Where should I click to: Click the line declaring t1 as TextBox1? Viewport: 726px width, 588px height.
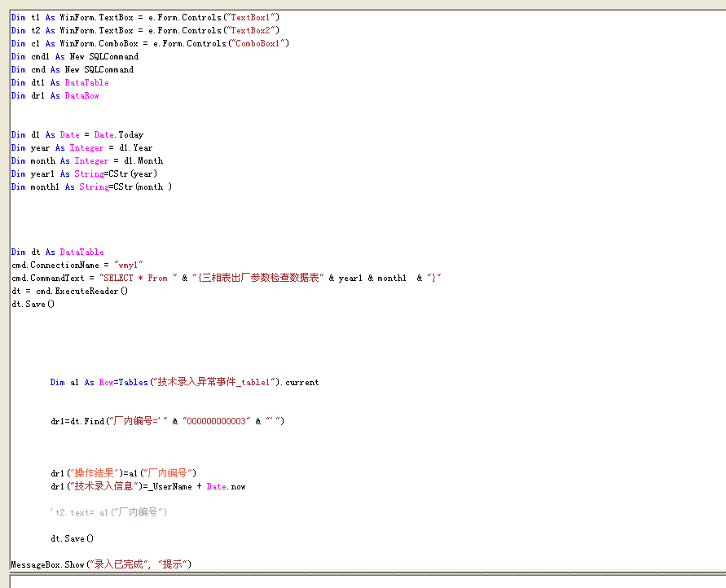[x=145, y=18]
